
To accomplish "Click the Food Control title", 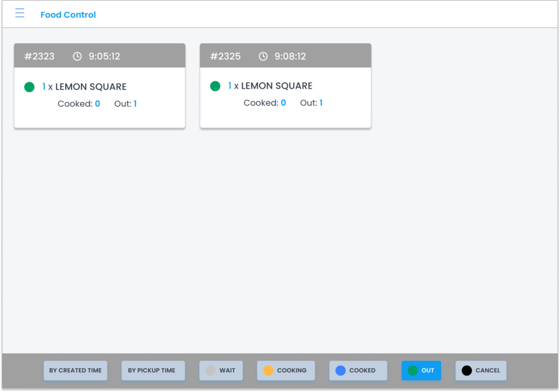I will click(x=68, y=15).
